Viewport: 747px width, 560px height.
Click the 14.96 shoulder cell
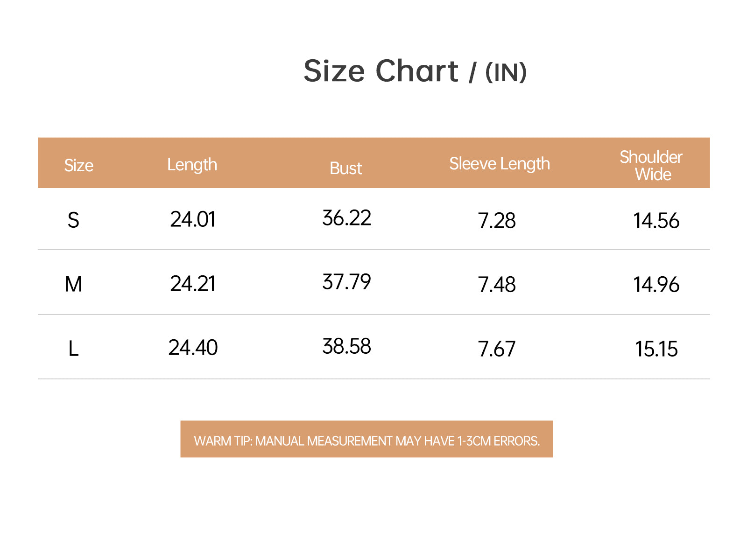[656, 284]
